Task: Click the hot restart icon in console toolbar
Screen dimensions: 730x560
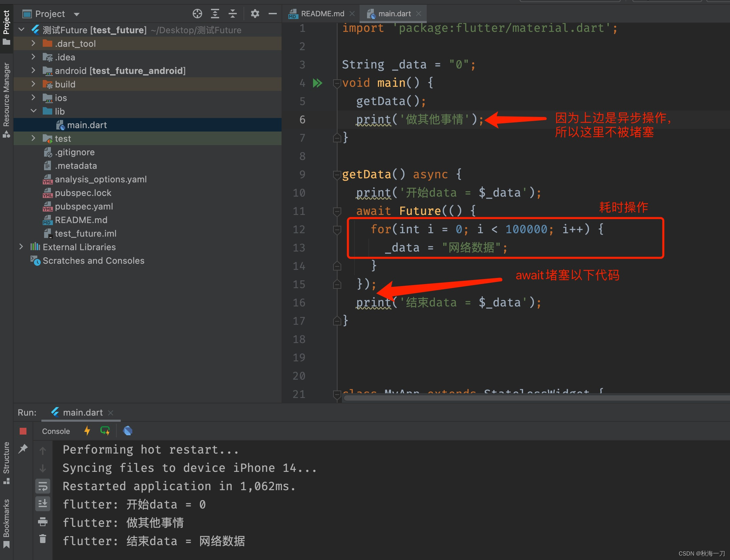Action: coord(105,431)
